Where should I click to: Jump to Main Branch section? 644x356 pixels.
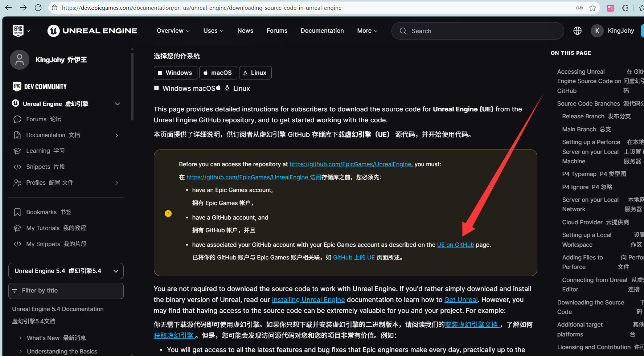click(x=579, y=129)
